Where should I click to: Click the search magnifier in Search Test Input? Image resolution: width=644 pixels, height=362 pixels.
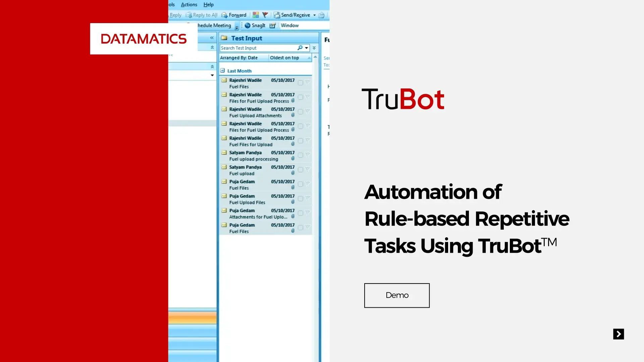pyautogui.click(x=300, y=48)
